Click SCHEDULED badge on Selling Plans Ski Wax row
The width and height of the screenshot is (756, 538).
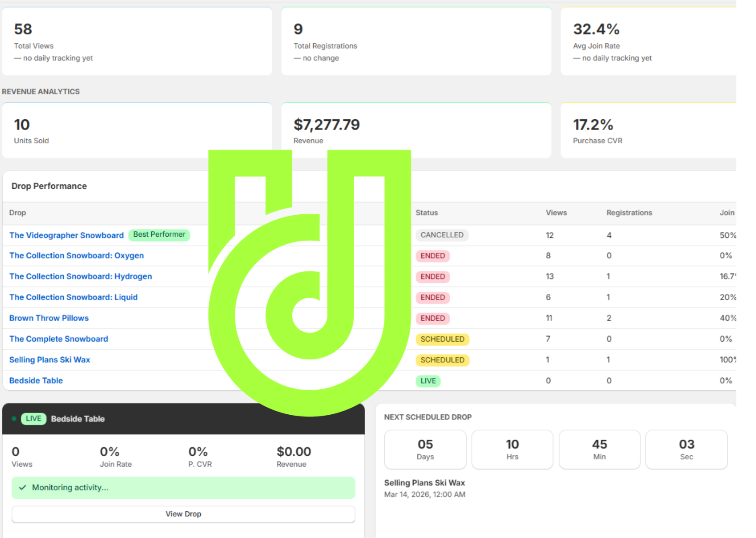click(442, 360)
